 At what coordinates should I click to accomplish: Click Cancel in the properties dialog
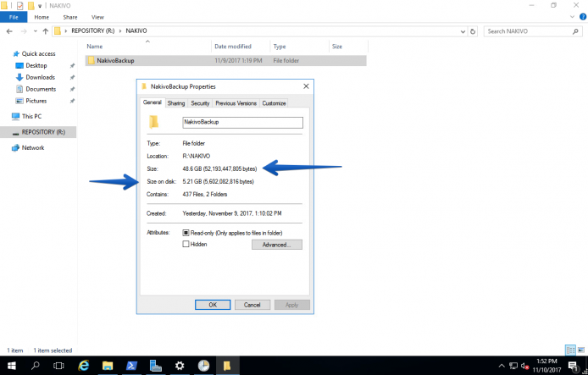(252, 305)
